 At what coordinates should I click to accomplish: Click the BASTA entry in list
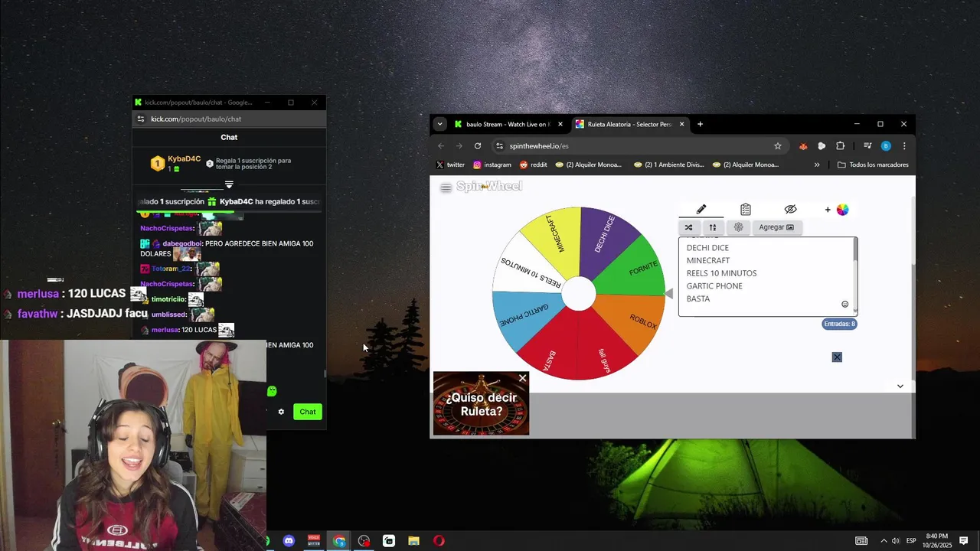[x=698, y=298]
